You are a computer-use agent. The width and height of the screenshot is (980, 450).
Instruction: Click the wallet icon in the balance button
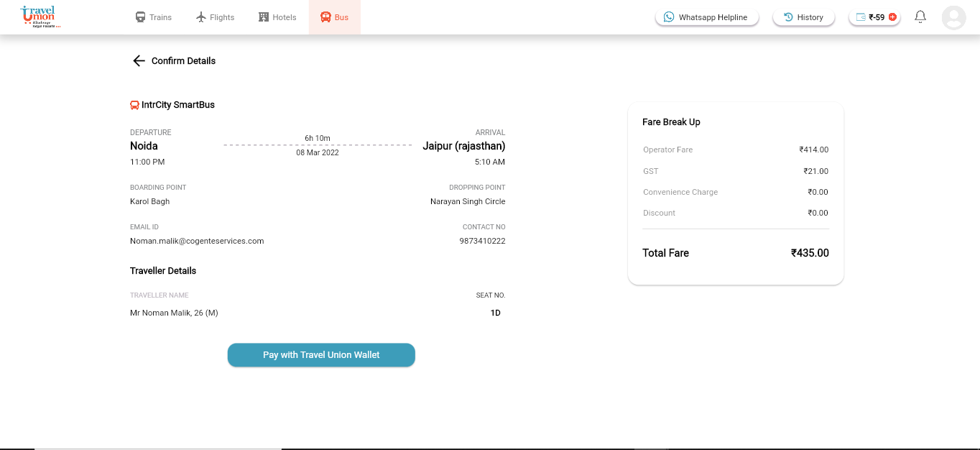point(860,17)
